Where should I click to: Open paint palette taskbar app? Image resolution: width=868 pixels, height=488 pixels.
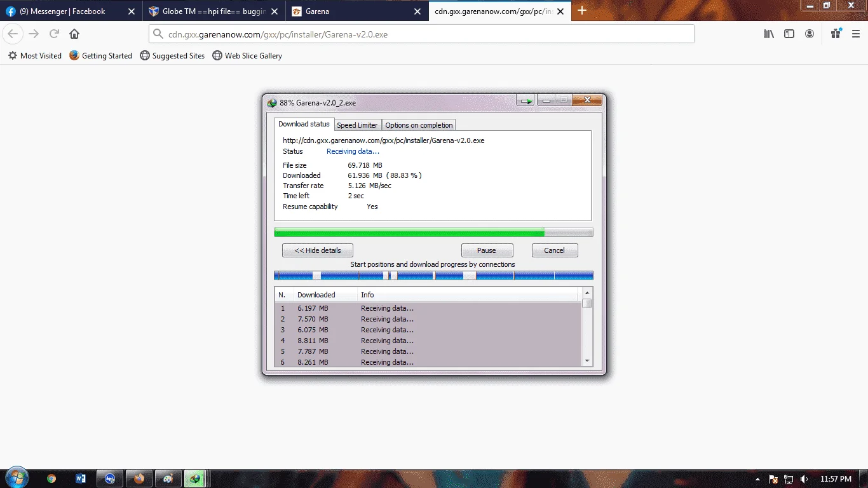coord(168,478)
